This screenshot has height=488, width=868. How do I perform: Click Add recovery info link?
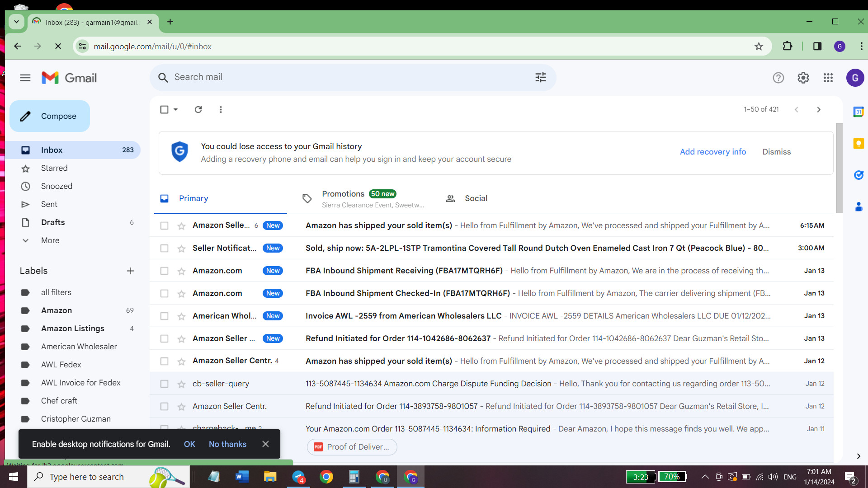pos(713,152)
